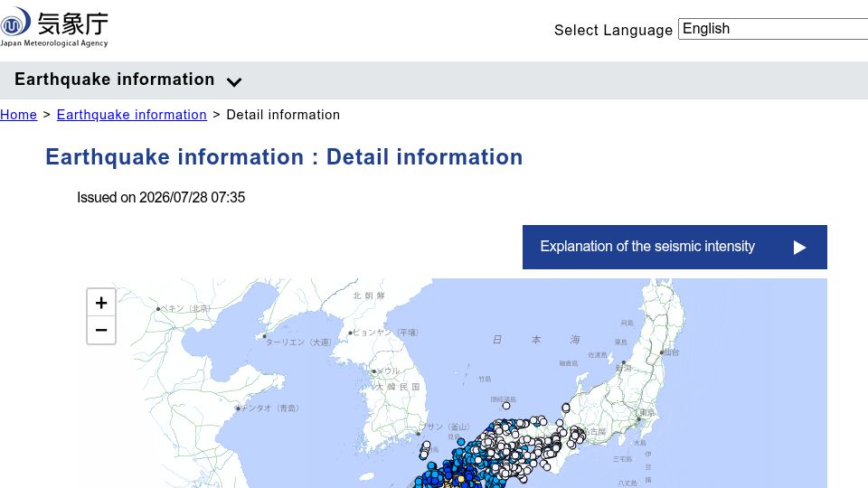Click the ピョンヤン（平壌） label on the map
Viewport: 868px width, 488px height.
385,332
